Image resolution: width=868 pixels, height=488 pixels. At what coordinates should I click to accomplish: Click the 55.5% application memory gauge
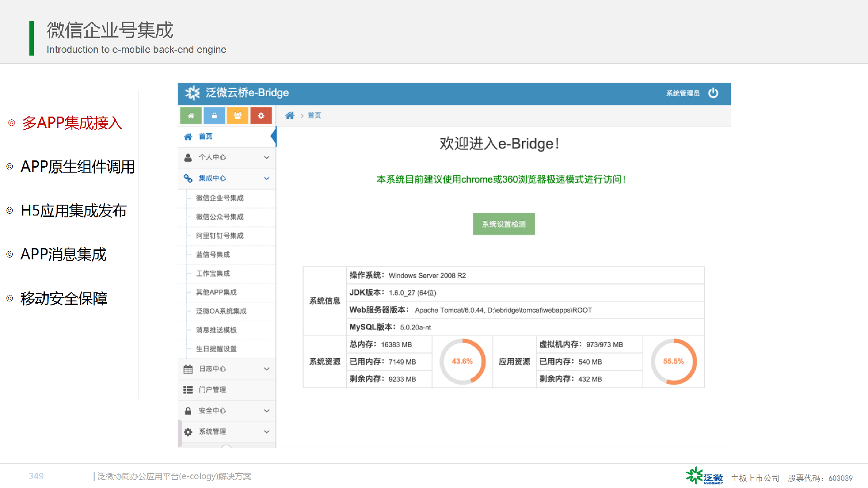coord(674,361)
